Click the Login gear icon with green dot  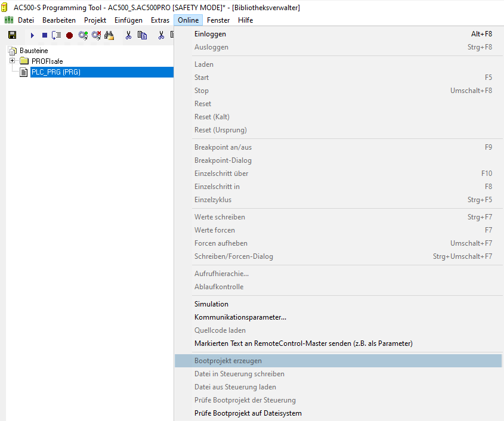[x=83, y=36]
